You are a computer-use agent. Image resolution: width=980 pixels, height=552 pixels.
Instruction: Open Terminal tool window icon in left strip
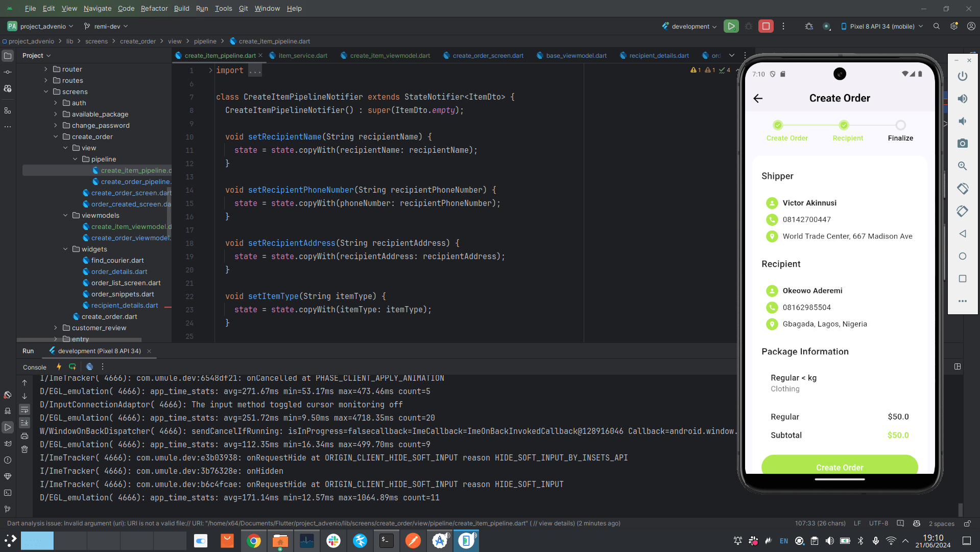click(x=8, y=493)
